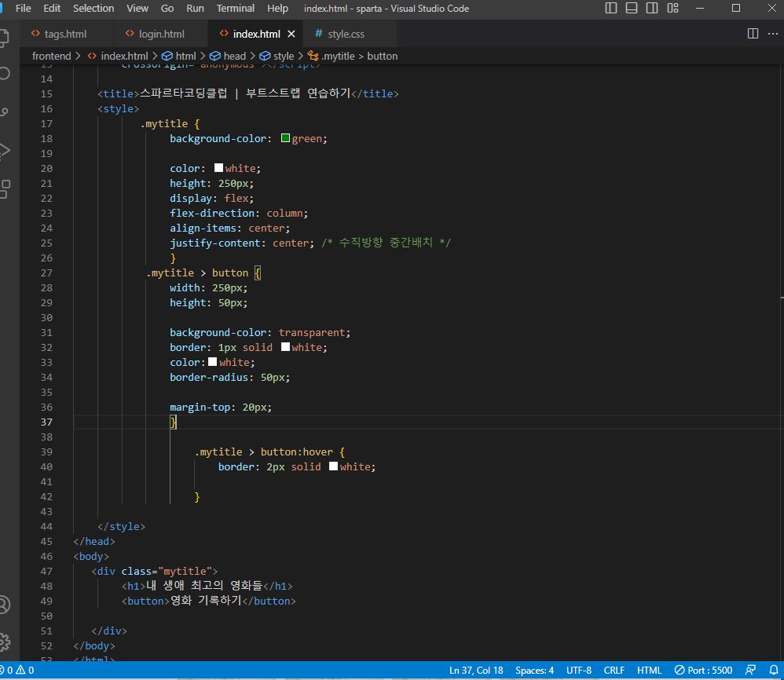Screen dimensions: 784x680
Task: Open white swatch on hover border line 40
Action: point(334,466)
